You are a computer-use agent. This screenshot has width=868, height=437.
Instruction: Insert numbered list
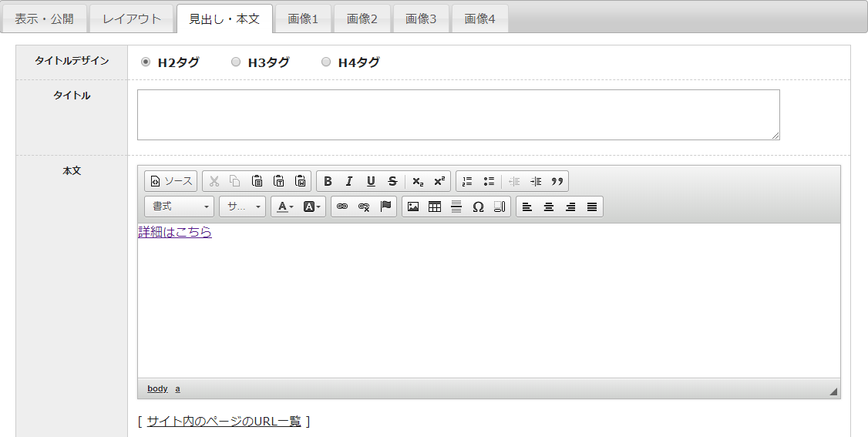[x=467, y=181]
